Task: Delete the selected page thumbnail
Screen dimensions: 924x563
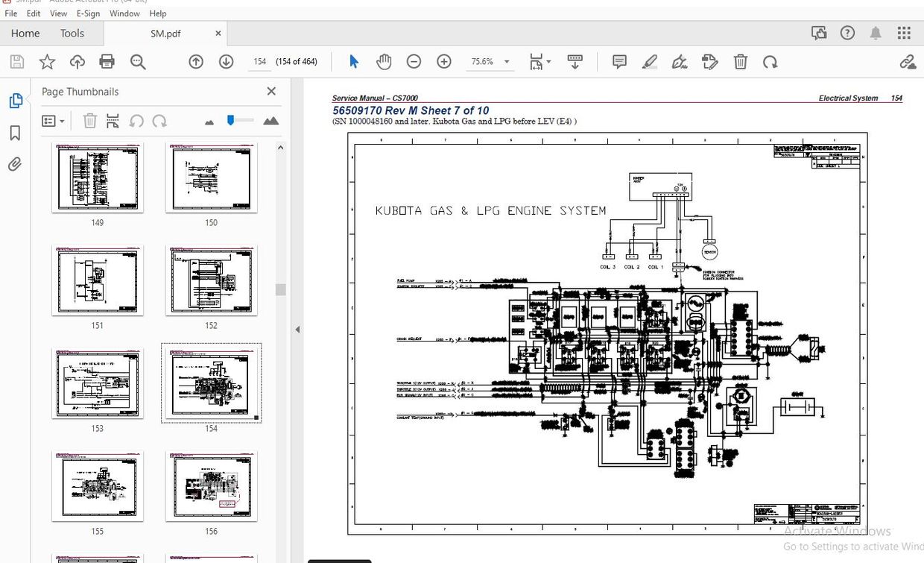Action: point(89,120)
